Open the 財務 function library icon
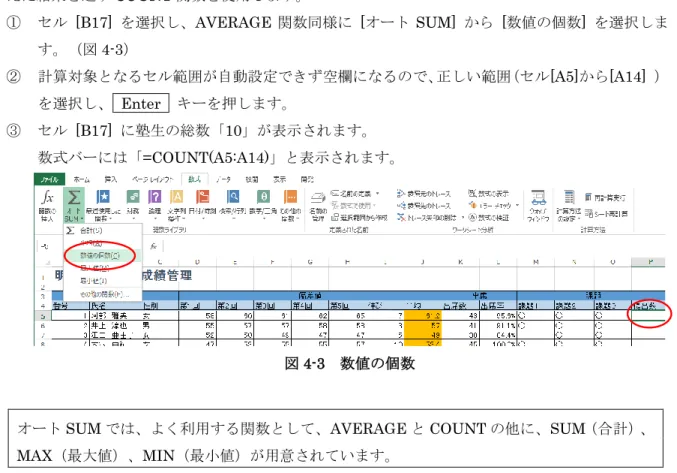The width and height of the screenshot is (677, 473). [x=133, y=197]
